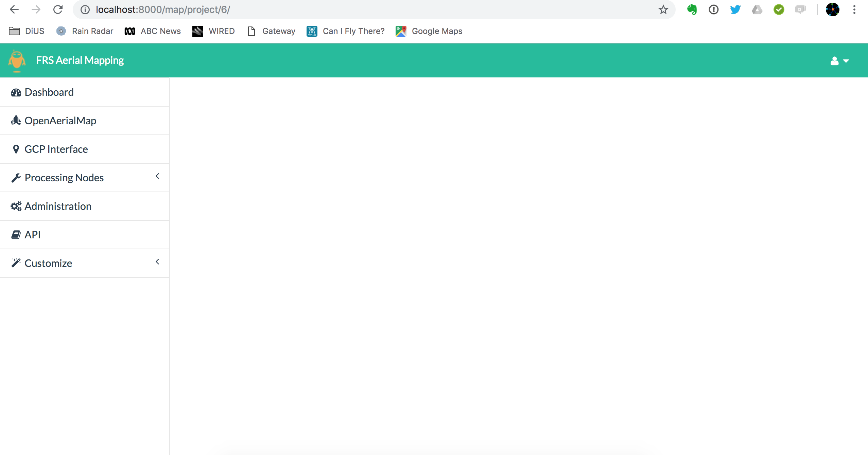
Task: Click the Administration gears icon
Action: pos(16,206)
